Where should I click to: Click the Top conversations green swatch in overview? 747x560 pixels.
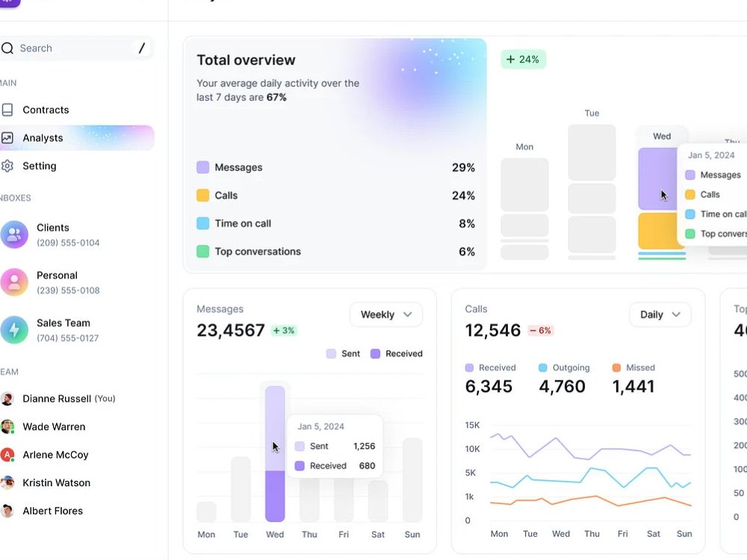point(203,252)
